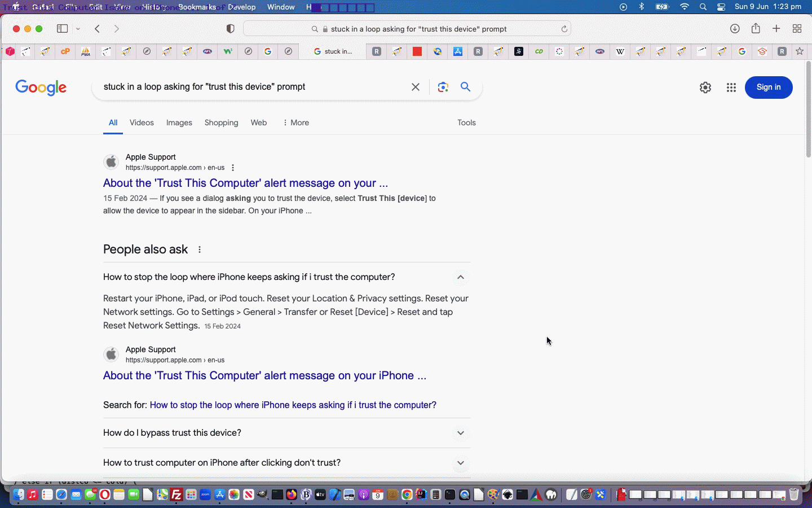The image size is (812, 508).
Task: Clear the Google search box text
Action: 416,87
